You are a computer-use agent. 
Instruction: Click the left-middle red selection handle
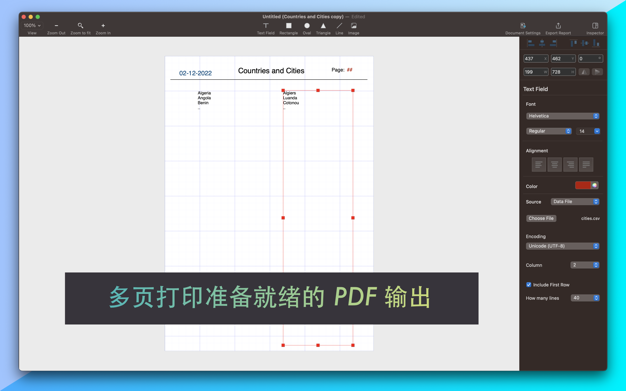283,218
